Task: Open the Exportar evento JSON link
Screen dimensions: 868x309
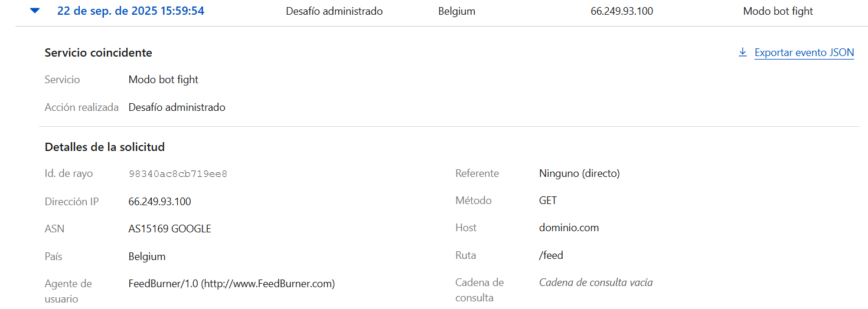Action: click(804, 52)
